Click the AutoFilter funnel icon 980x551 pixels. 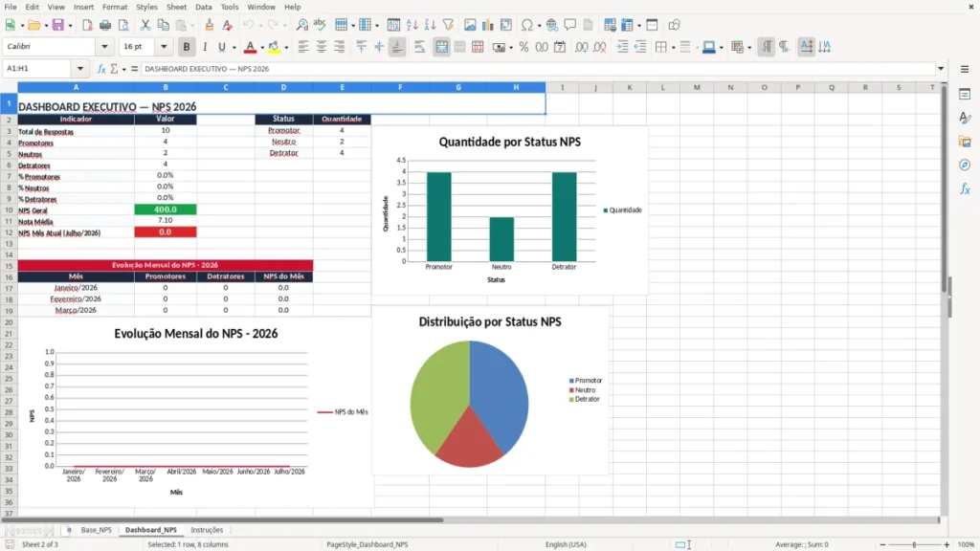click(x=448, y=25)
